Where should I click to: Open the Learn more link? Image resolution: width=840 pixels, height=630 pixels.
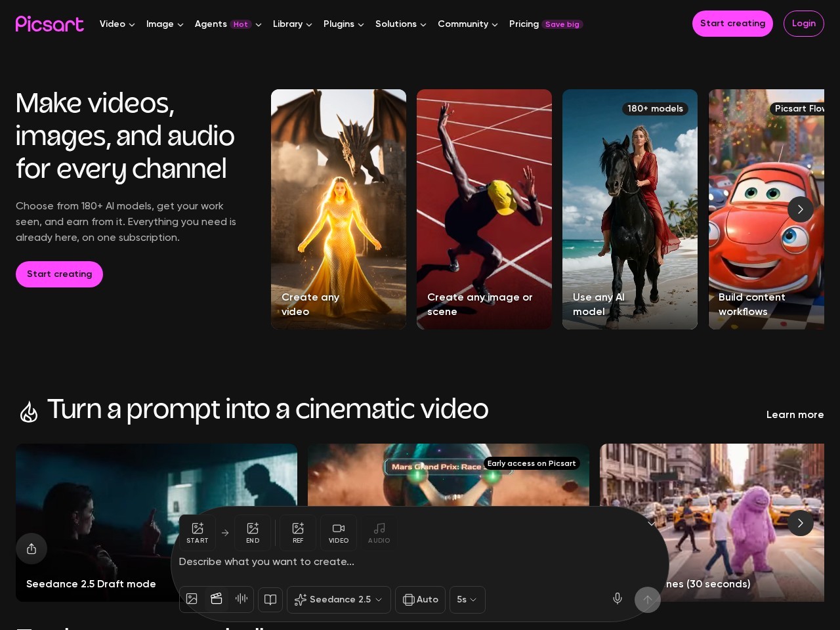pos(795,415)
